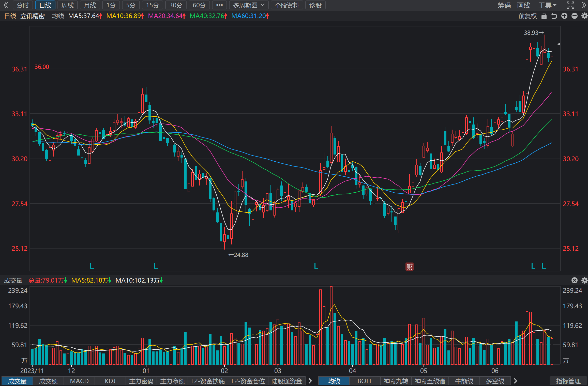This screenshot has height=386, width=588.
Task: Switch sub-chart to 主力密码
Action: coord(141,381)
